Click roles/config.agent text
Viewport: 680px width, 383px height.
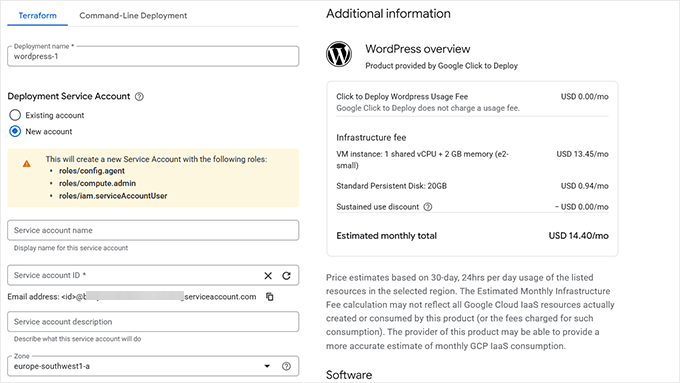pyautogui.click(x=92, y=171)
